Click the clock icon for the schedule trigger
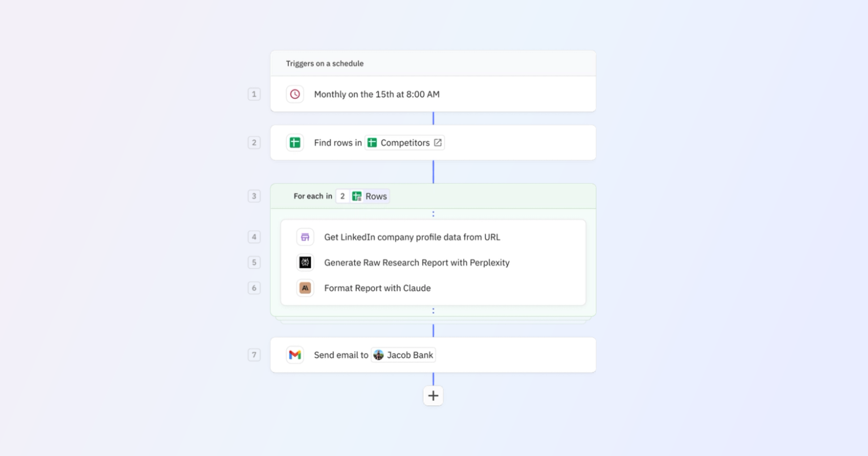 coord(295,94)
